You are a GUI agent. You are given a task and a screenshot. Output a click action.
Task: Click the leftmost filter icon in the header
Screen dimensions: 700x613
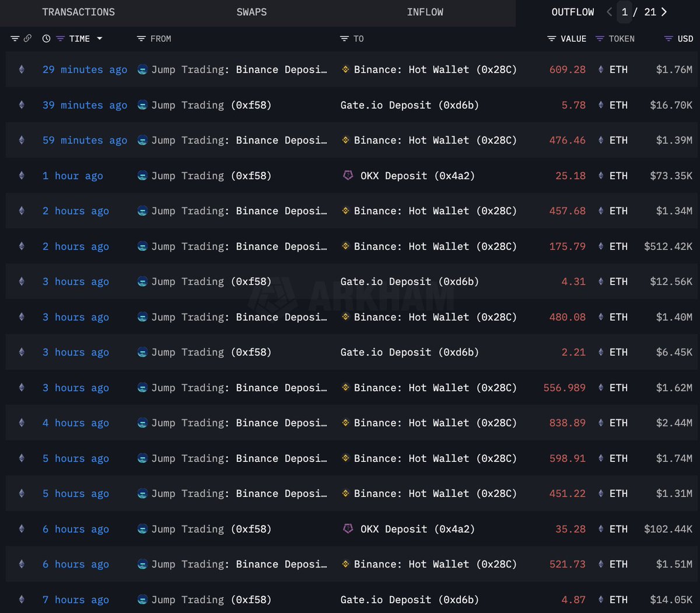(15, 38)
